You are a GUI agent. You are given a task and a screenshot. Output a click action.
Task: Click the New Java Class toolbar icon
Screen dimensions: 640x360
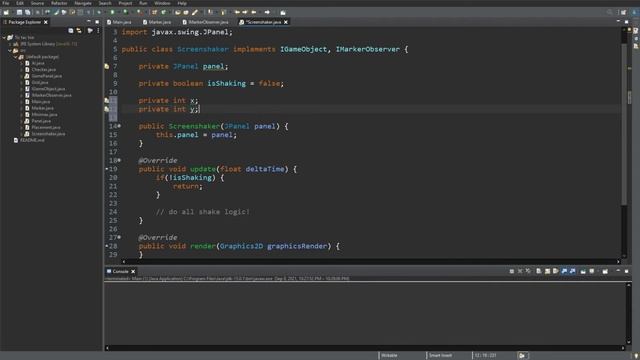164,12
